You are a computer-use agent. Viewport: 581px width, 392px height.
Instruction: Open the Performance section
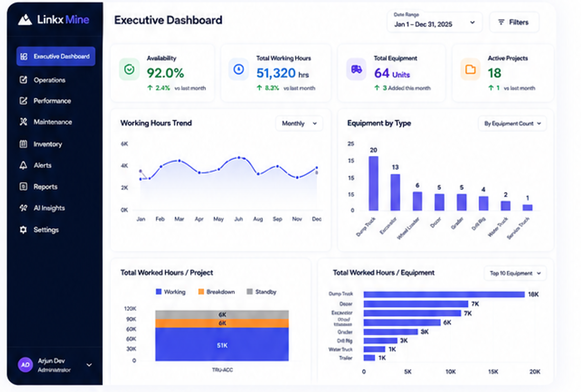pos(52,101)
